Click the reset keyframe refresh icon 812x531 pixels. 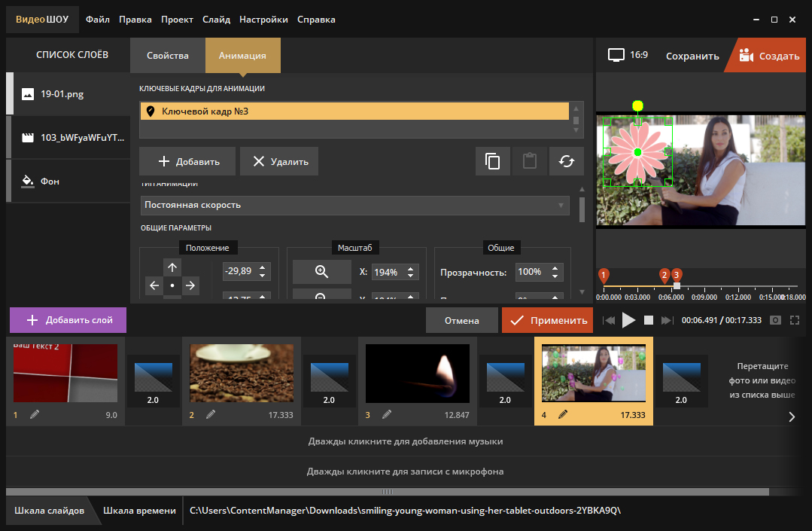pos(567,161)
